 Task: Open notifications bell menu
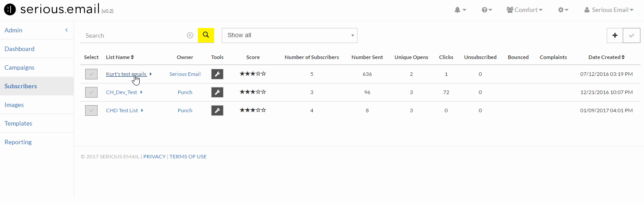[460, 10]
